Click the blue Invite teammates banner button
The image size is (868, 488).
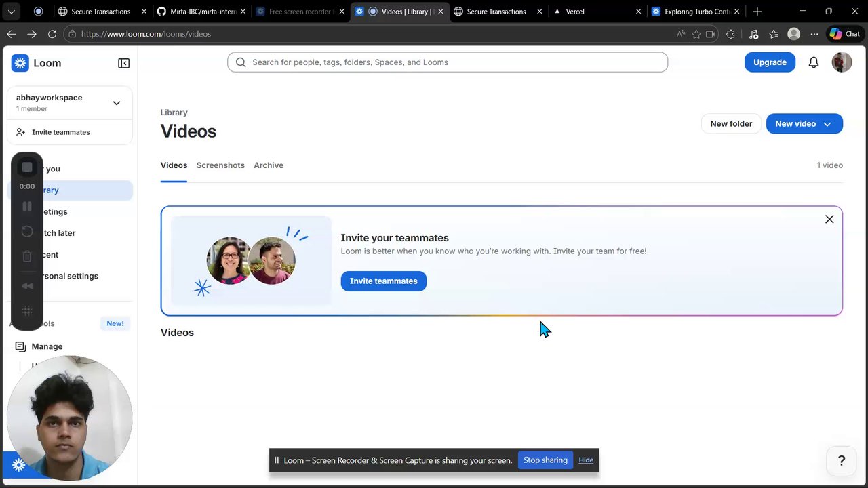coord(383,281)
